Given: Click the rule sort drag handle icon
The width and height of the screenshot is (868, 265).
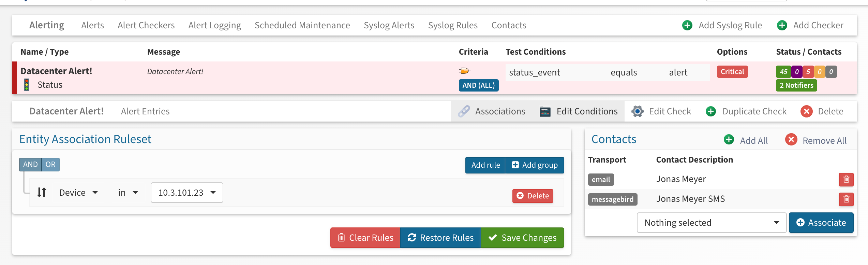Looking at the screenshot, I should pyautogui.click(x=42, y=193).
